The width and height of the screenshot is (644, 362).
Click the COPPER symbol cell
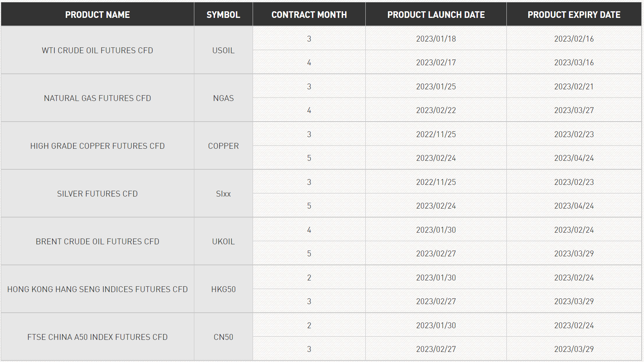pyautogui.click(x=223, y=146)
